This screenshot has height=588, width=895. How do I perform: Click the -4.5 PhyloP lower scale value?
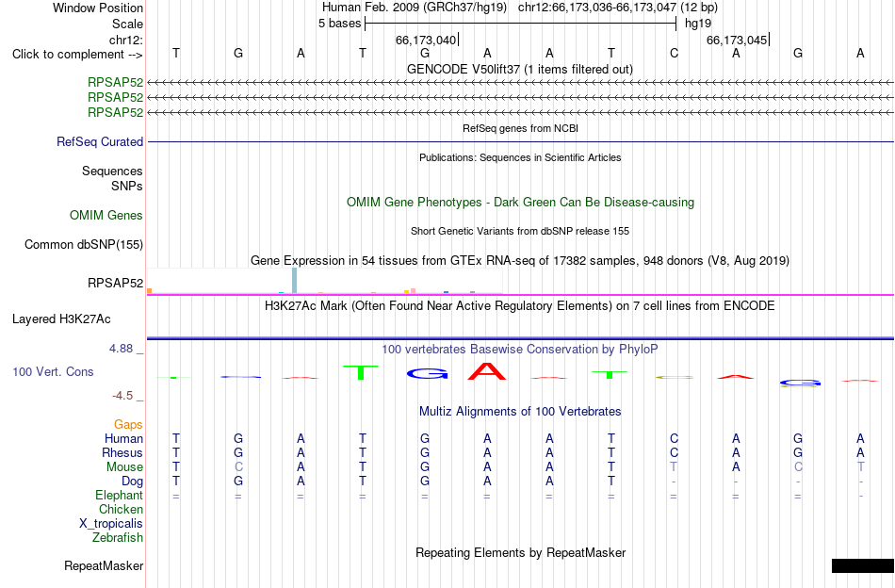coord(122,396)
